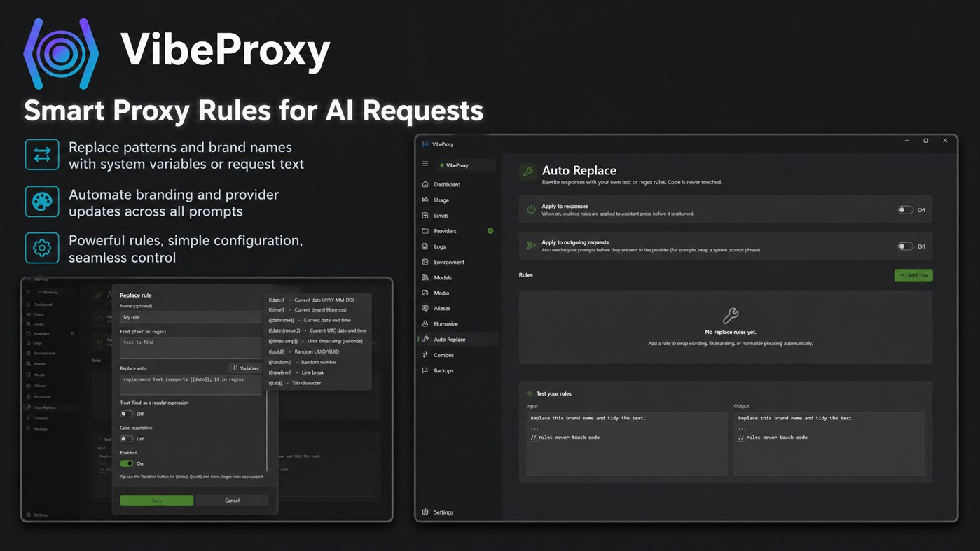This screenshot has height=551, width=980.
Task: Toggle the Apply to responses switch
Action: [906, 209]
